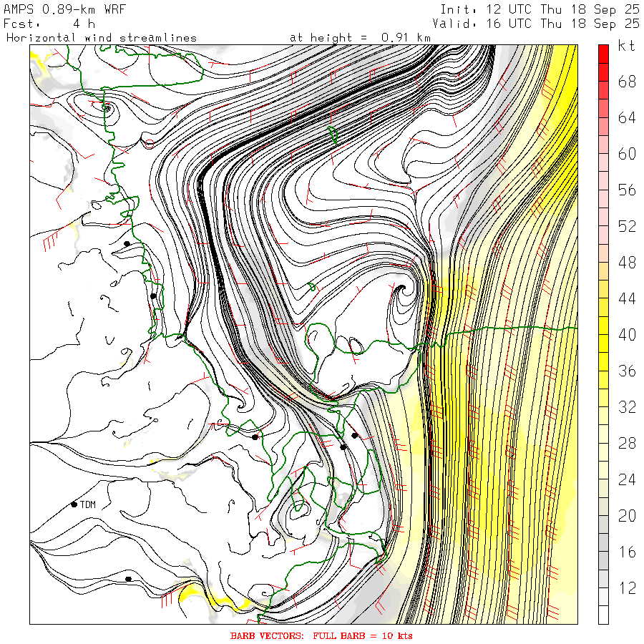Viewport: 644px width, 644px height.
Task: Select the northernmost black station dot
Action: point(127,243)
